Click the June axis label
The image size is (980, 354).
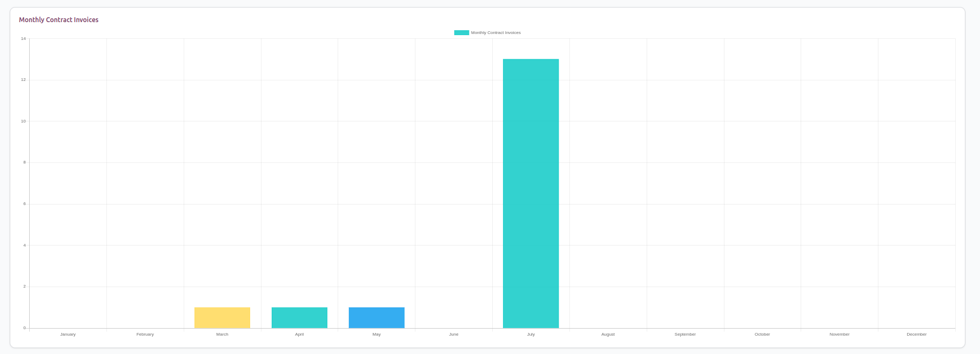[x=454, y=335]
